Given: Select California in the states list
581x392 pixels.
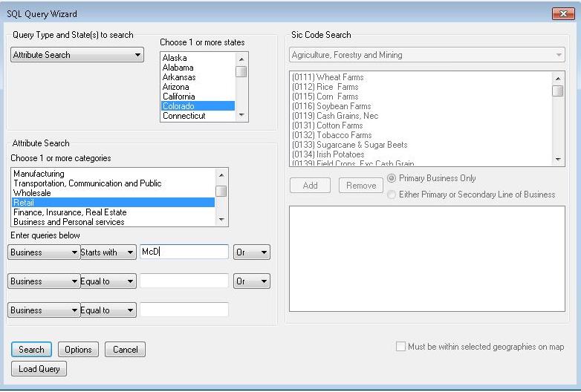Looking at the screenshot, I should tap(179, 97).
